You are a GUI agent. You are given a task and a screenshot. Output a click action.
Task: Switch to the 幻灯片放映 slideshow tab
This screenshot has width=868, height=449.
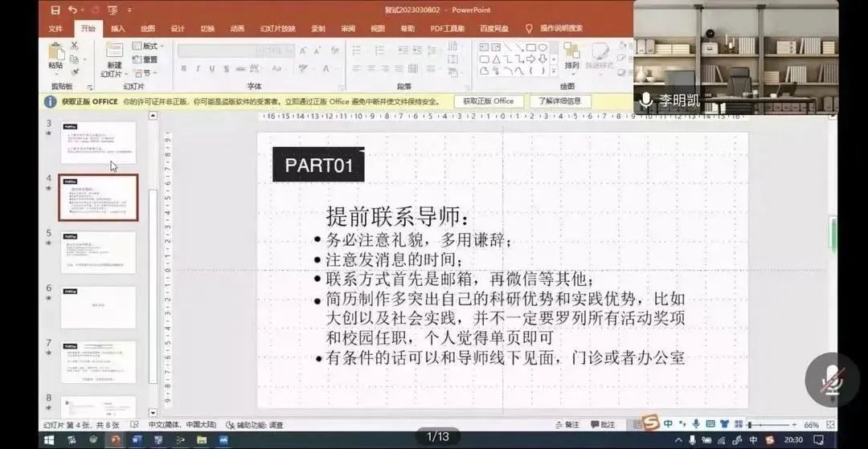(278, 29)
